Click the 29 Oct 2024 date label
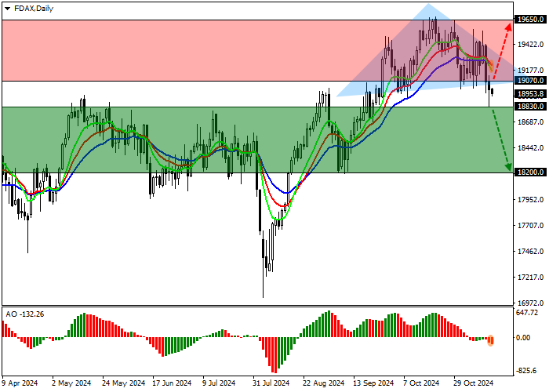 [x=474, y=383]
